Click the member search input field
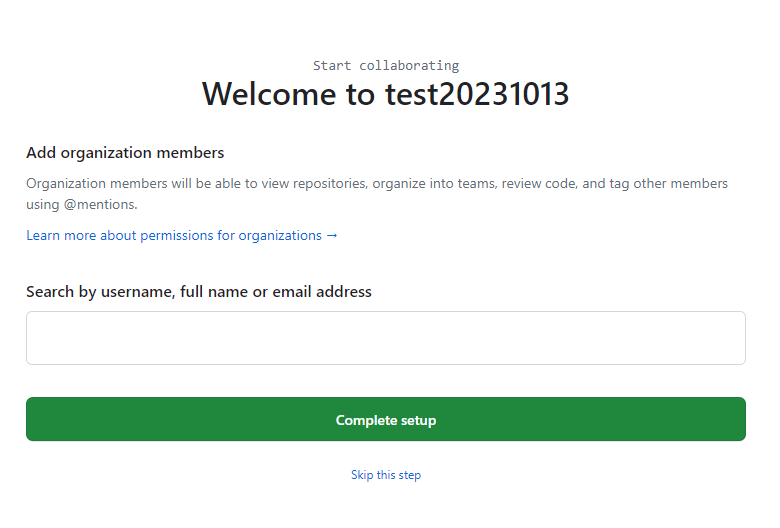Screen dimensions: 780x528 (386, 338)
